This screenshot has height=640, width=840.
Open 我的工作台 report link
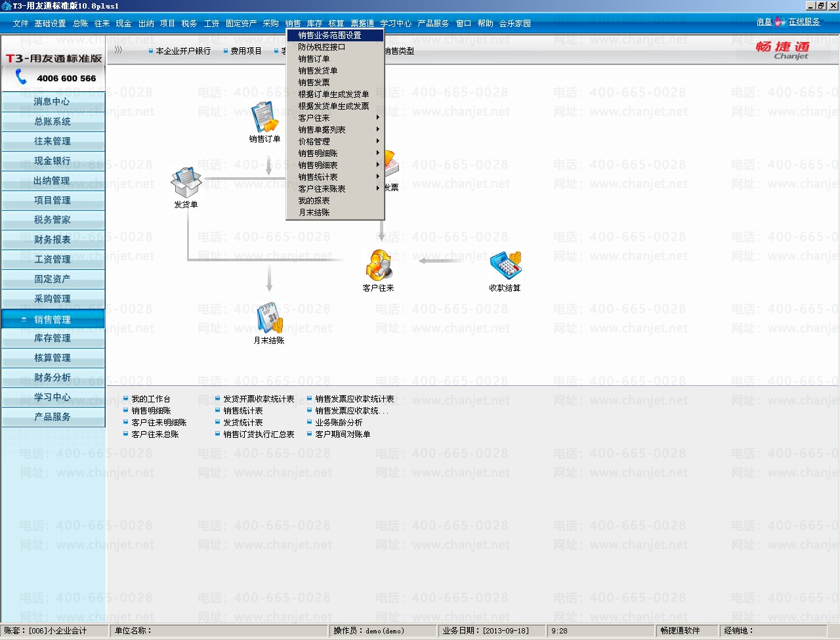coord(151,399)
